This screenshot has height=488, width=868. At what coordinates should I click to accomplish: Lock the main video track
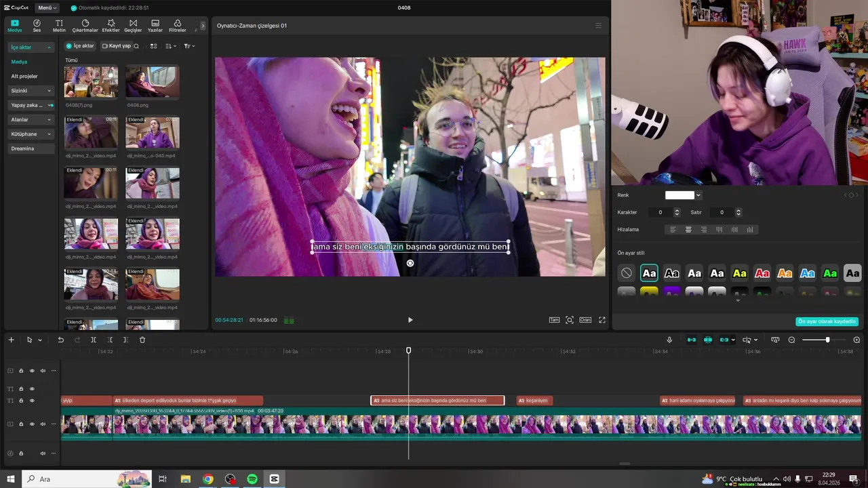(x=21, y=424)
